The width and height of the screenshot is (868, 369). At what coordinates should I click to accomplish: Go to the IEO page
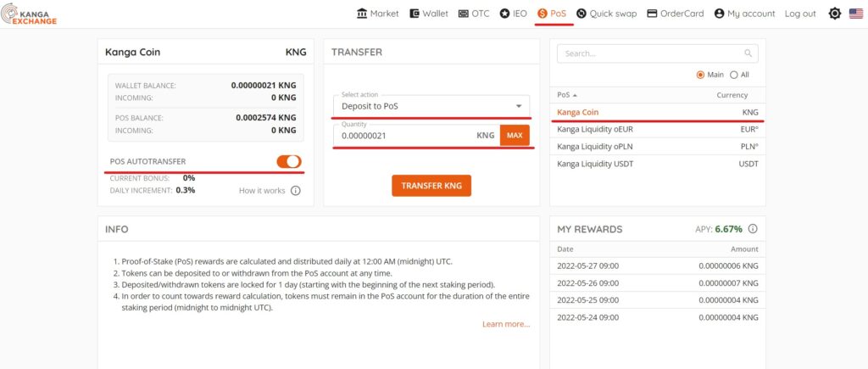point(513,14)
